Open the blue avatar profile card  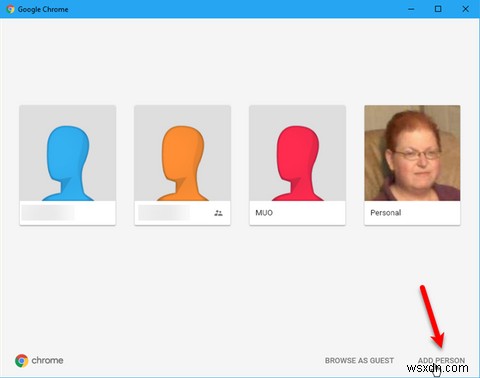point(68,165)
